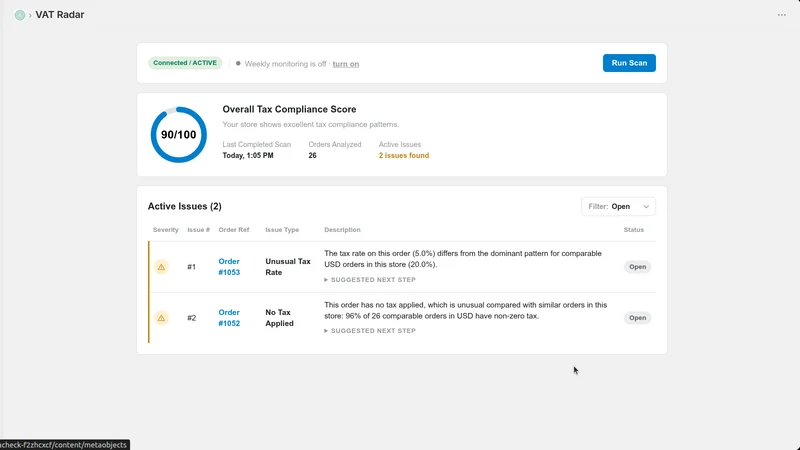The height and width of the screenshot is (450, 800).
Task: Click the Description column header
Action: pos(342,230)
